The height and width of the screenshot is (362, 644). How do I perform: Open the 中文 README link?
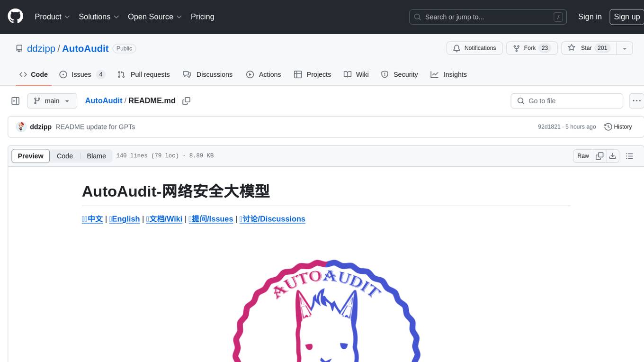click(x=92, y=219)
